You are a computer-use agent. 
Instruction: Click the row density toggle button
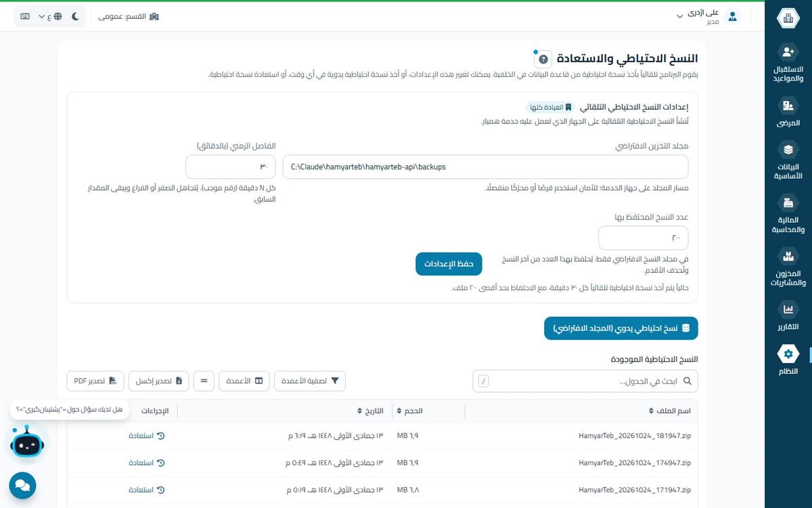point(204,381)
